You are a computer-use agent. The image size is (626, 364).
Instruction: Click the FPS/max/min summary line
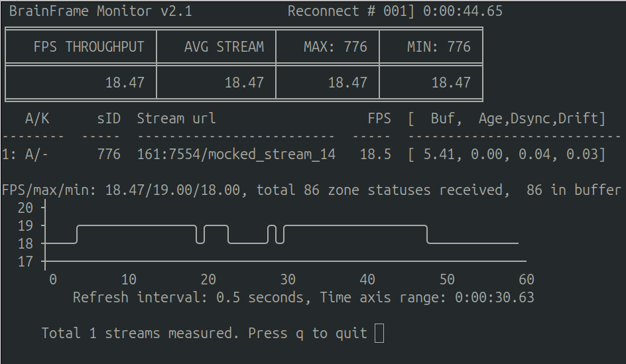(312, 190)
